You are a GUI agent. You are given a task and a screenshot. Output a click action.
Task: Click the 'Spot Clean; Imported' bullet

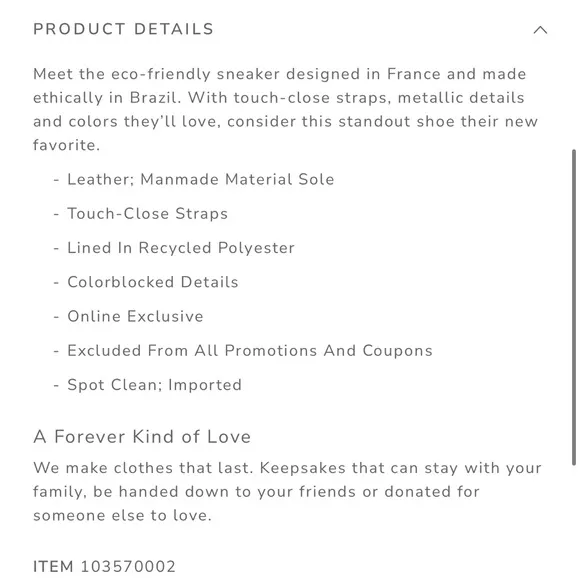(155, 385)
